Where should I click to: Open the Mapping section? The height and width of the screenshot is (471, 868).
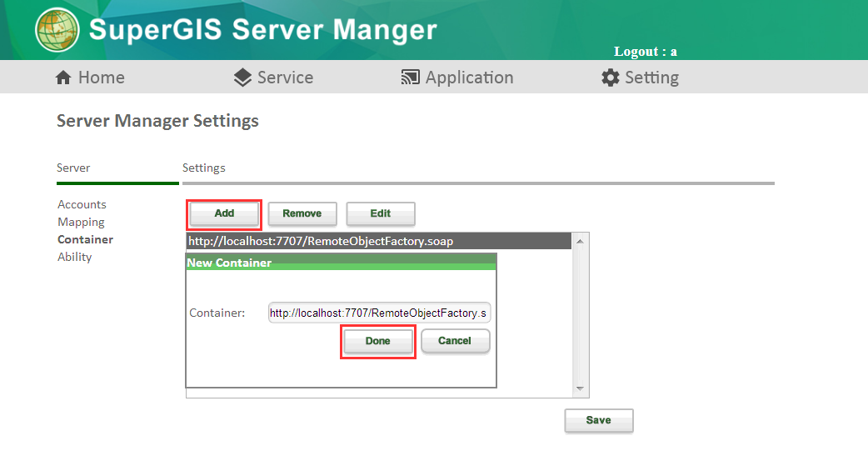click(81, 223)
